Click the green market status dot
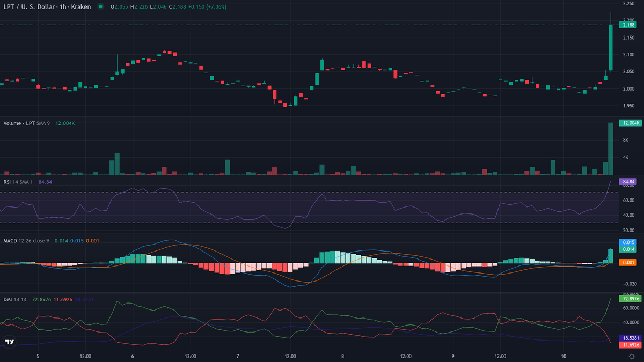644x362 pixels. click(x=100, y=7)
